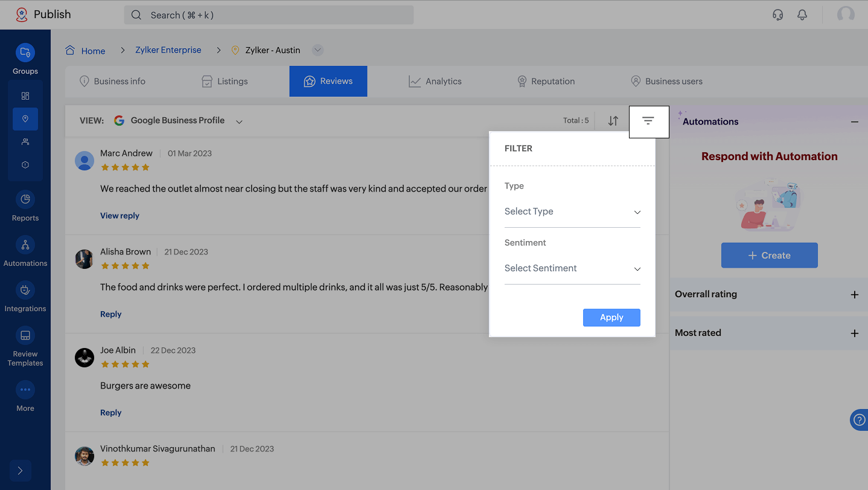Select the Reviews tab
The height and width of the screenshot is (490, 868).
tap(328, 81)
